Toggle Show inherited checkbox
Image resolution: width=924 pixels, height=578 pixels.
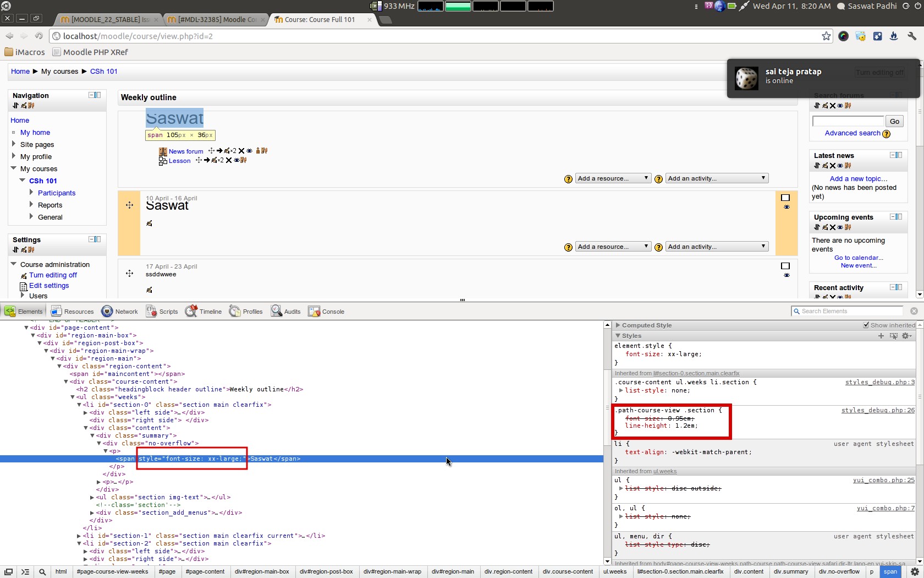866,325
